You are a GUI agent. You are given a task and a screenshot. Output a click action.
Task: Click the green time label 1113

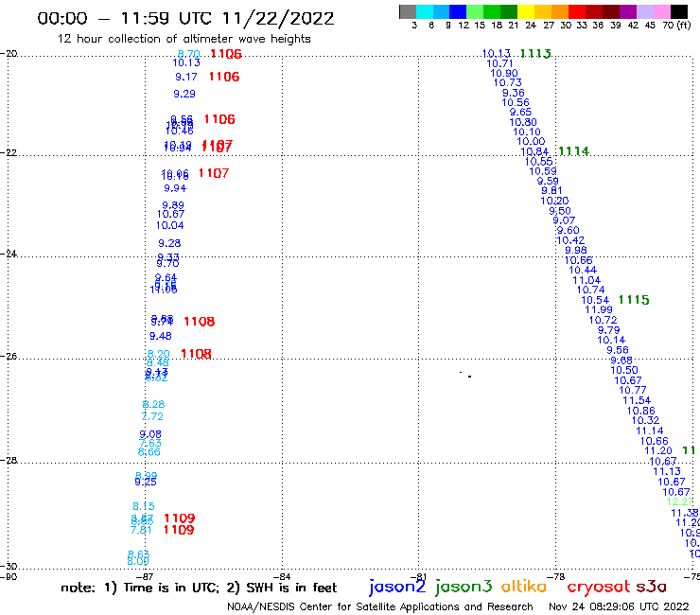tap(535, 54)
